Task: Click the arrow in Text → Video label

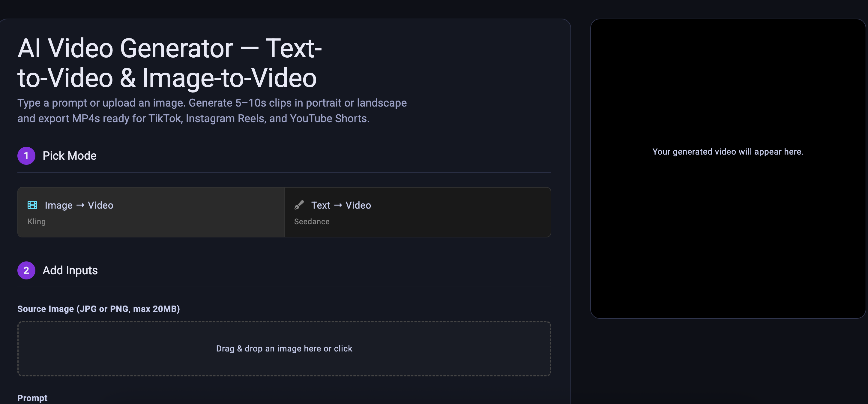Action: 338,205
